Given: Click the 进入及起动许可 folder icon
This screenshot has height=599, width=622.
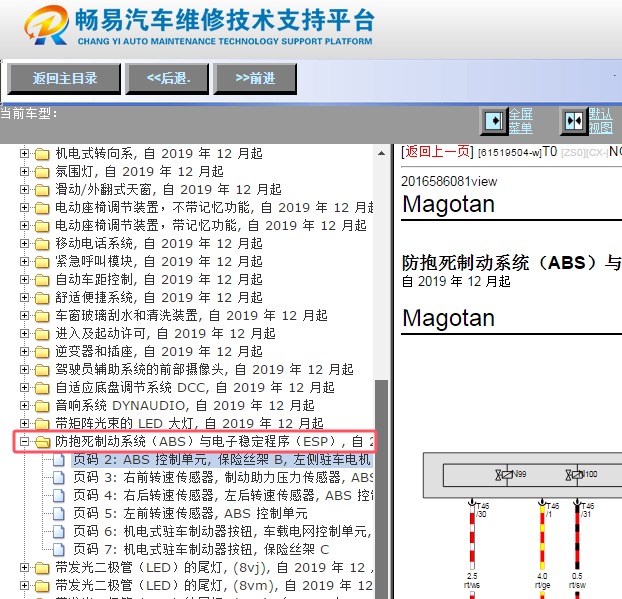Looking at the screenshot, I should (42, 334).
